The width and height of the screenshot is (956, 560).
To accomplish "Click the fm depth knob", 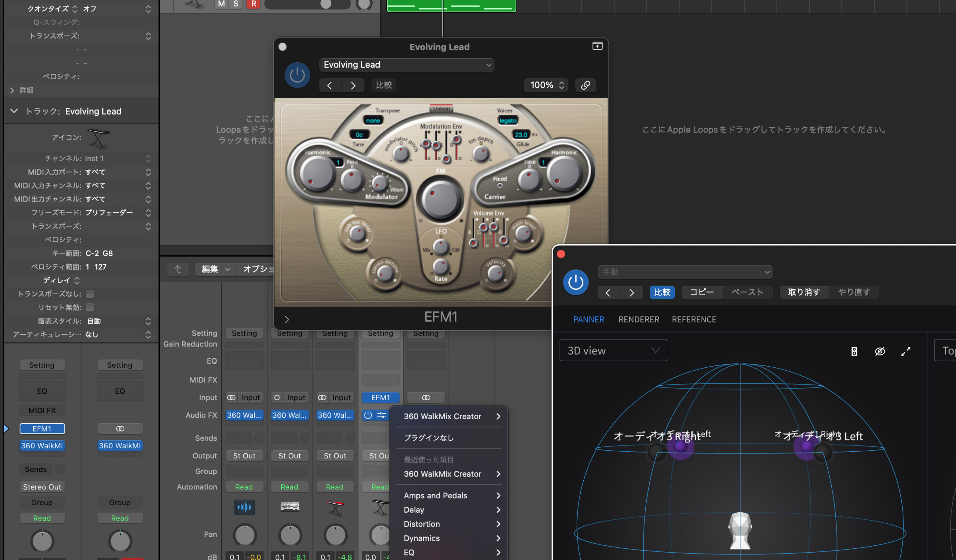I will click(481, 153).
